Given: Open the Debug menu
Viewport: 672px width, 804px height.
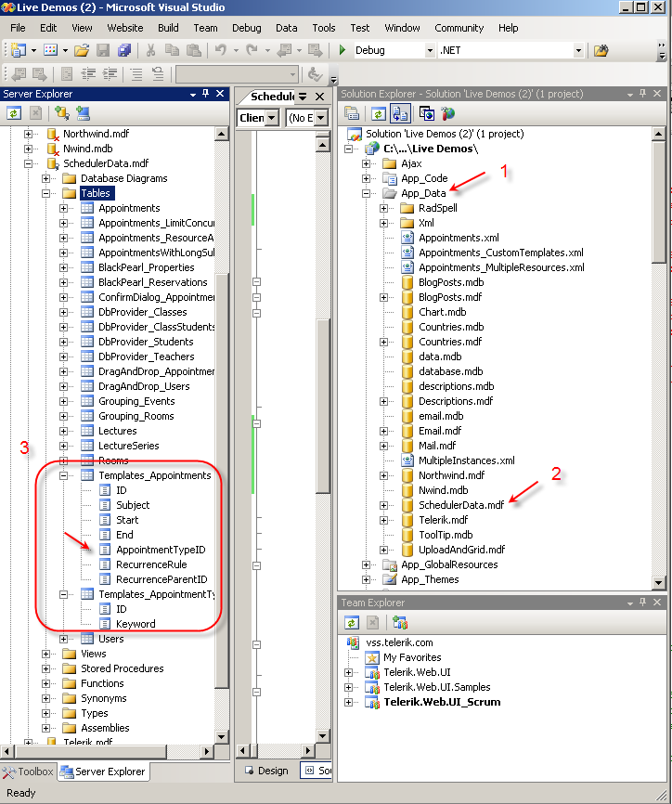Looking at the screenshot, I should point(247,28).
